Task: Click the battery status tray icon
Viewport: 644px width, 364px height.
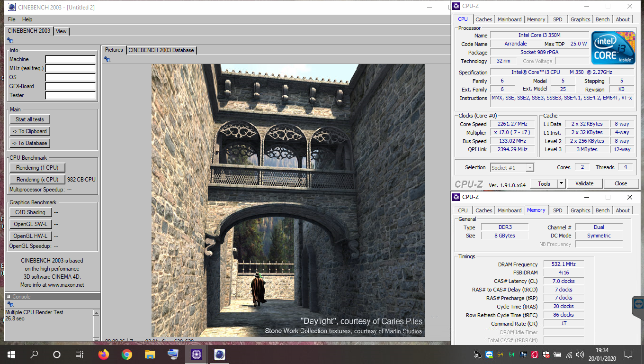Action: (558, 355)
